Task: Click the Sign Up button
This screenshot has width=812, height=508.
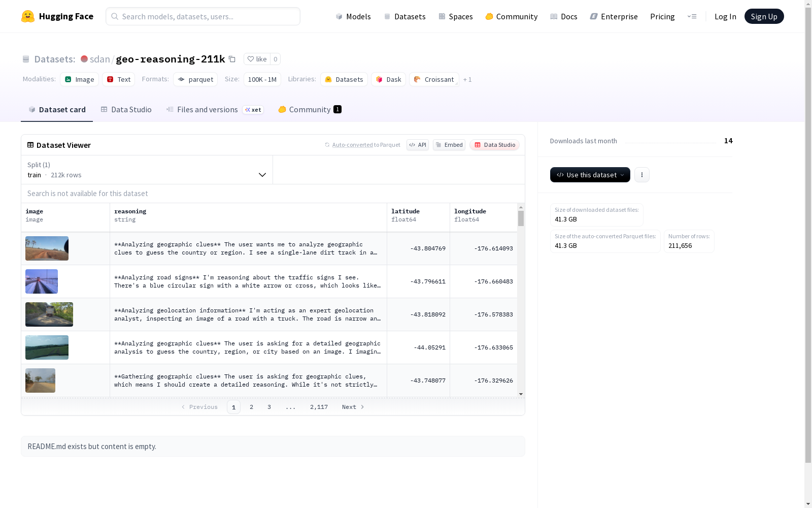Action: 764,16
